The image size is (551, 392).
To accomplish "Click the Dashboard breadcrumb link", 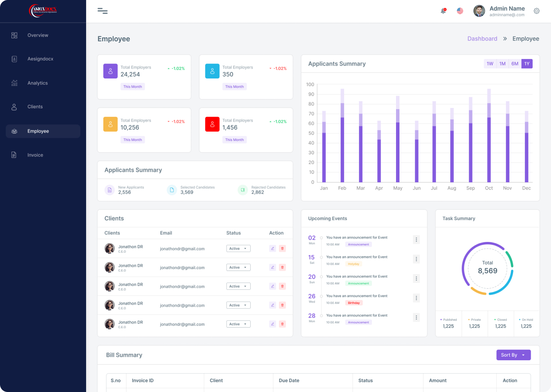I will pos(482,39).
